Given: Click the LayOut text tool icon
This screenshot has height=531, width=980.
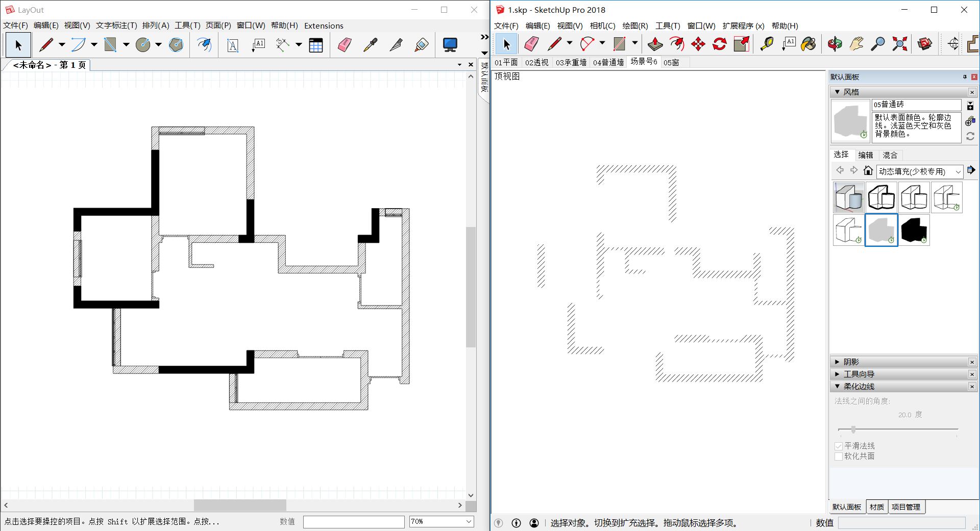Looking at the screenshot, I should [233, 45].
